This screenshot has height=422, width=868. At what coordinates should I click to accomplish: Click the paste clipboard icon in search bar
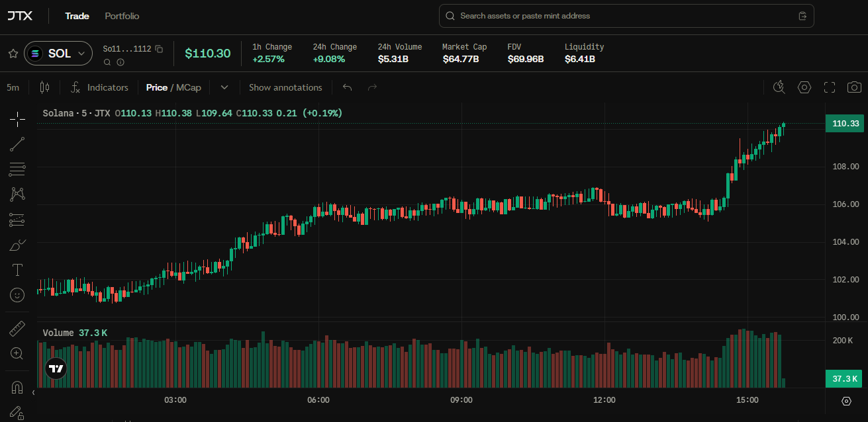[x=802, y=16]
